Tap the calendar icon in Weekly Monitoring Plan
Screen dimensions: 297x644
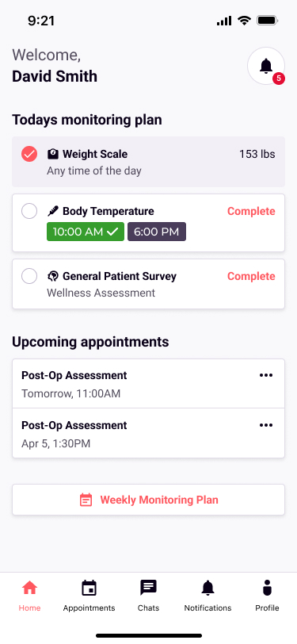(x=86, y=500)
